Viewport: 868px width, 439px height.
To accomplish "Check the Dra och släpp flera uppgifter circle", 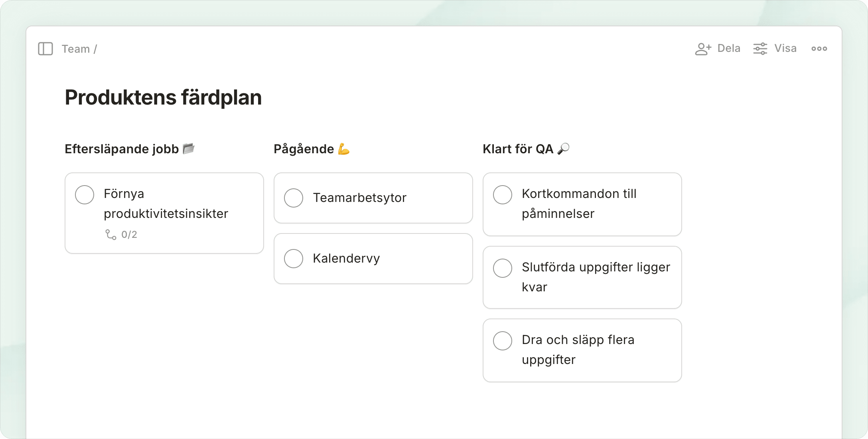I will tap(503, 341).
